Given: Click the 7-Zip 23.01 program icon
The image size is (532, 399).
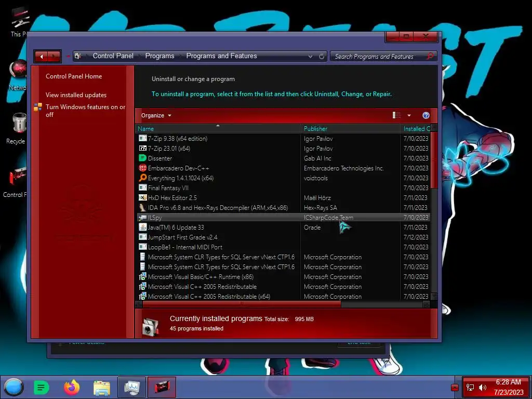Looking at the screenshot, I should coord(142,148).
